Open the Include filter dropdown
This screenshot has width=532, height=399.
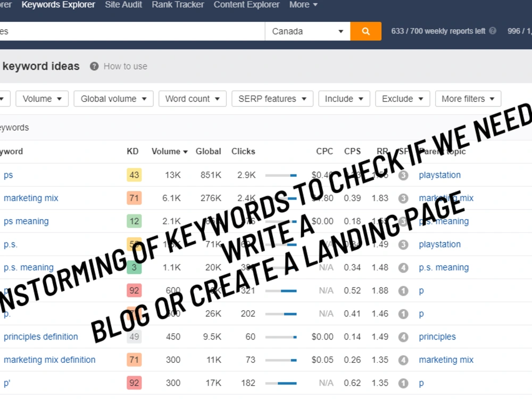344,99
